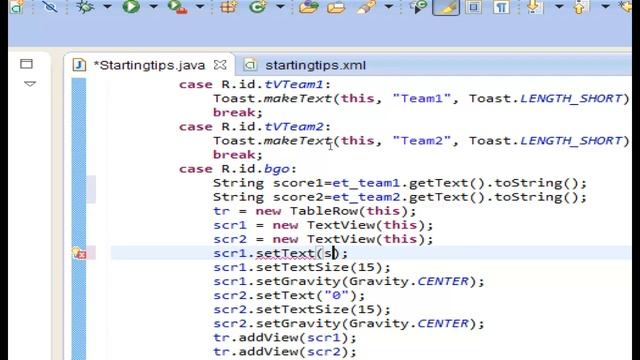Click the XML file icon on startingtips.xml tab

click(250, 65)
